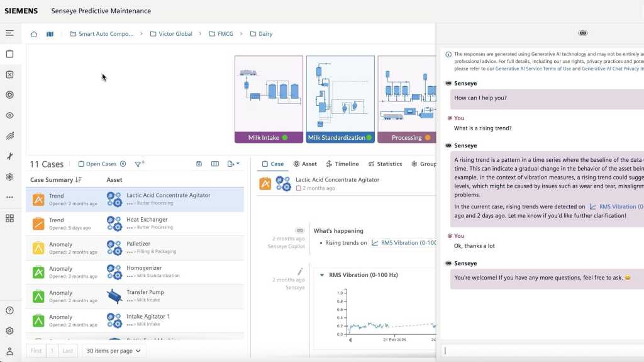
Task: Open the sidebar gear-circle assets icon
Action: [x=9, y=95]
